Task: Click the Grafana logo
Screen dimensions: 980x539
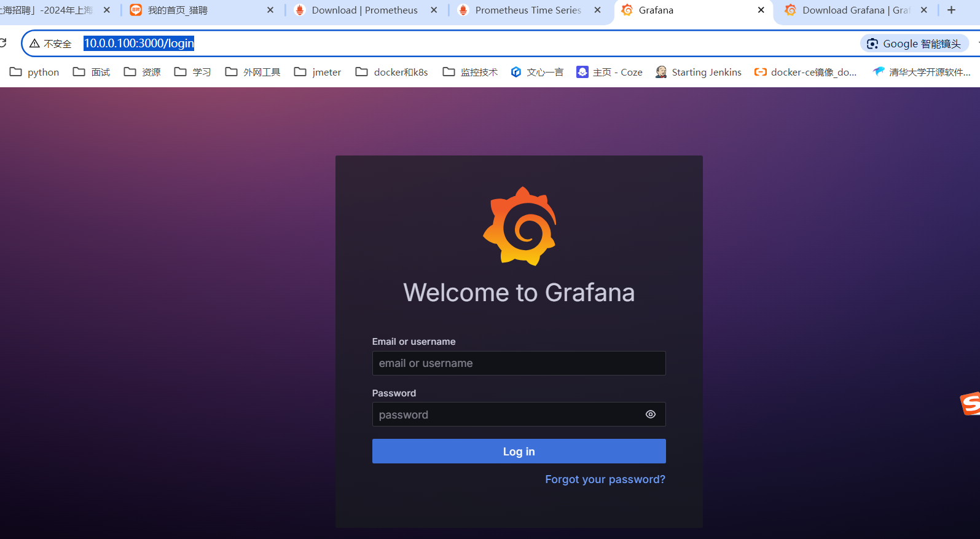Action: 520,226
